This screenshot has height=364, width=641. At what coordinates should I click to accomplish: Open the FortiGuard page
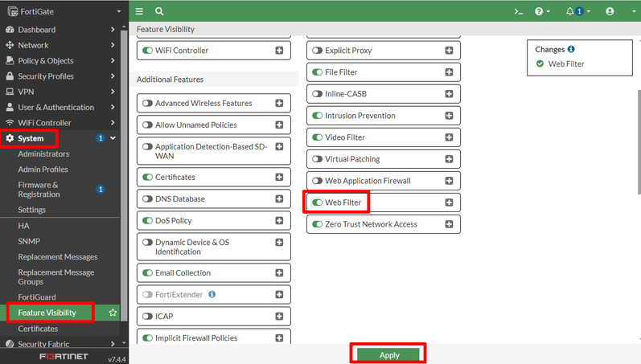click(37, 297)
